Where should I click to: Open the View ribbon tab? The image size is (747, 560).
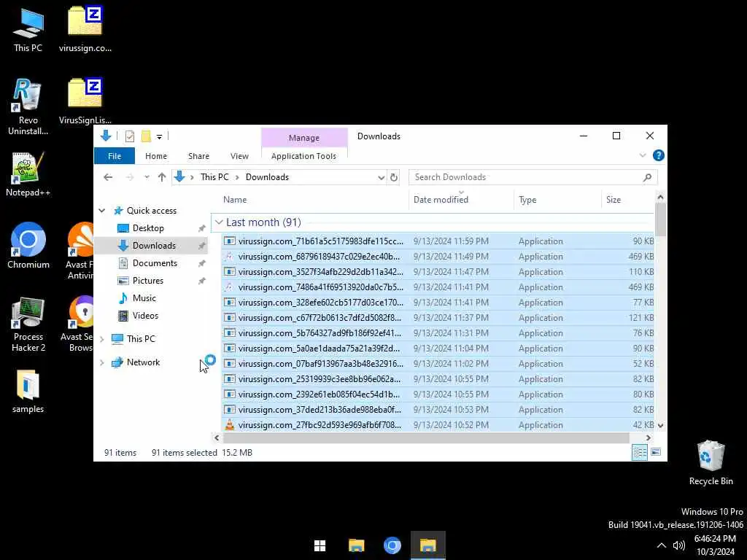tap(239, 156)
